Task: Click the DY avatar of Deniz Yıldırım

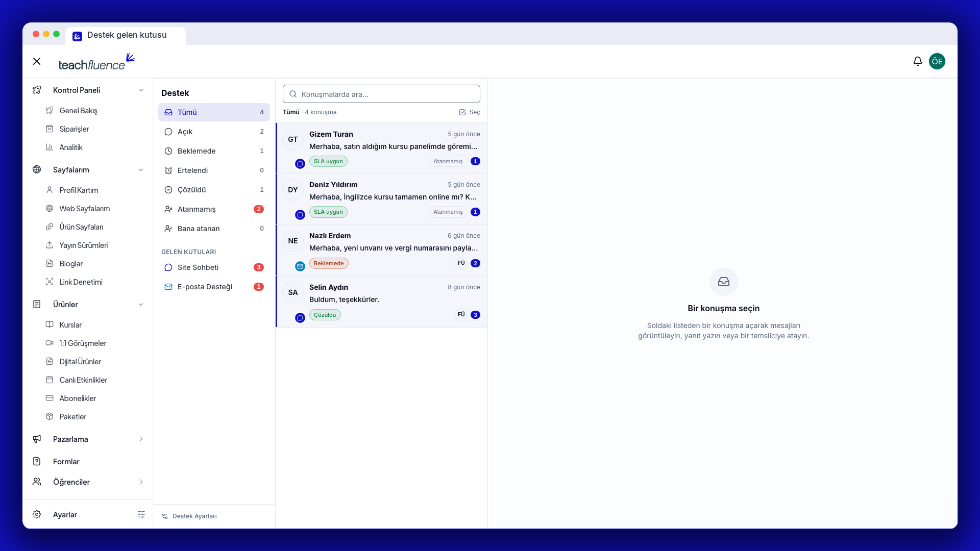Action: [x=293, y=190]
